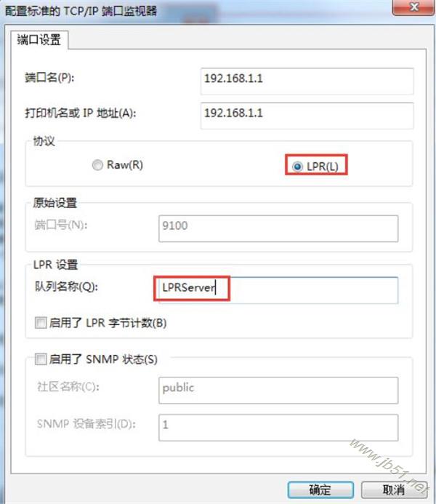Select the Raw(R) protocol radio button
436x504 pixels.
[97, 165]
